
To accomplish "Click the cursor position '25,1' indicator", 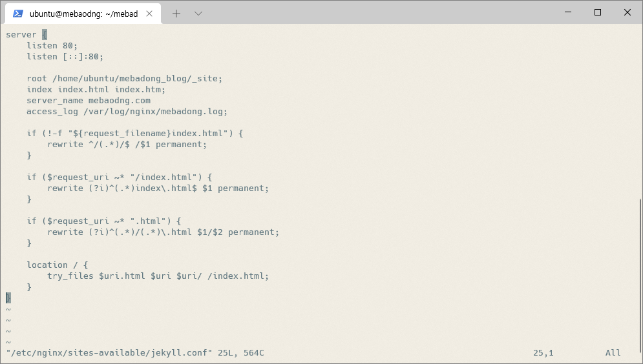I will tap(543, 353).
